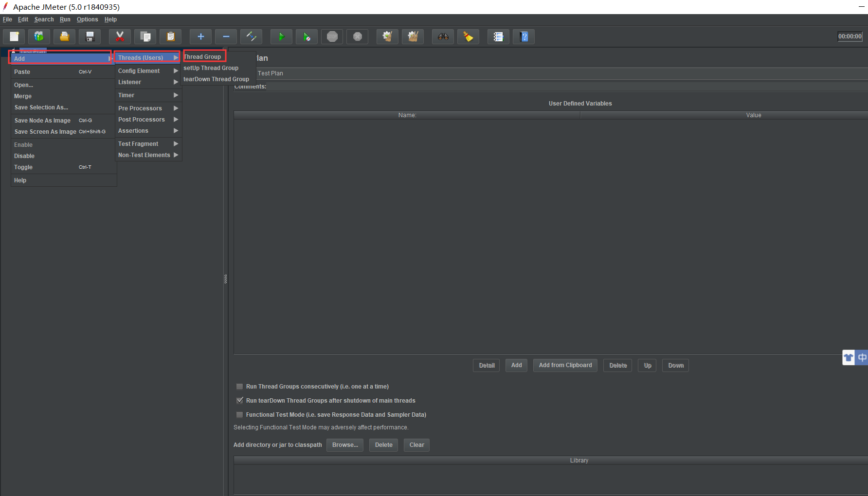Choose Help in context menu

pyautogui.click(x=63, y=180)
